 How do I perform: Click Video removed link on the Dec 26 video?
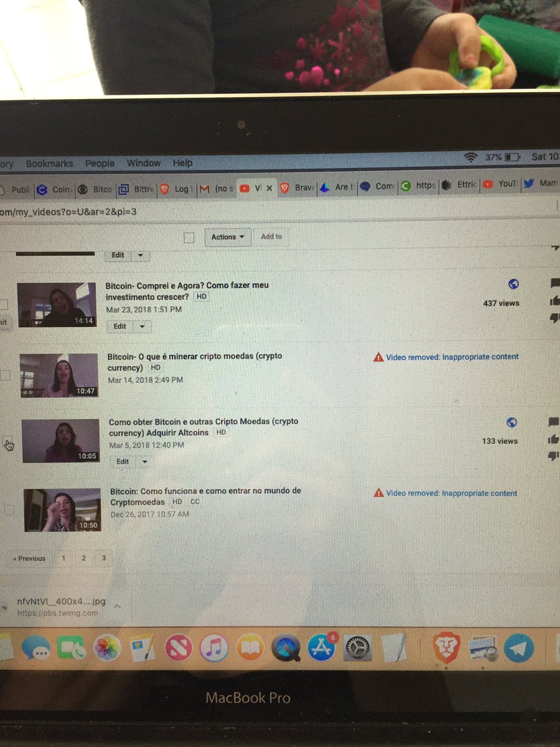(x=451, y=493)
